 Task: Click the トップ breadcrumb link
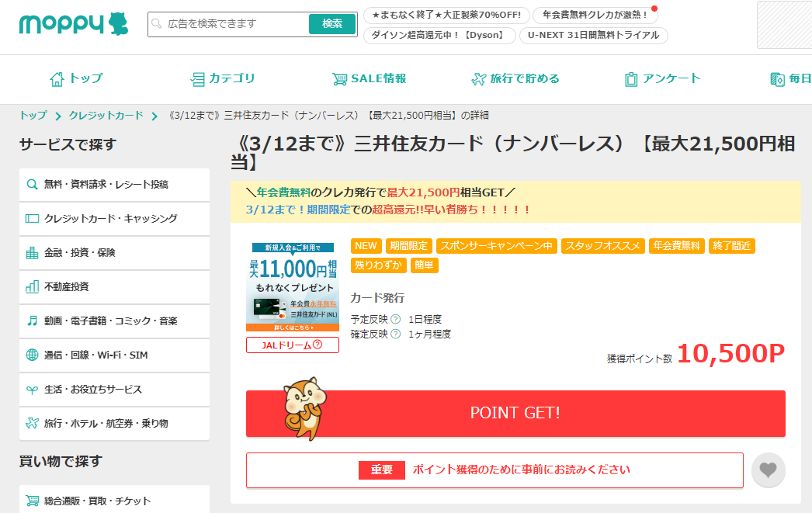[33, 116]
